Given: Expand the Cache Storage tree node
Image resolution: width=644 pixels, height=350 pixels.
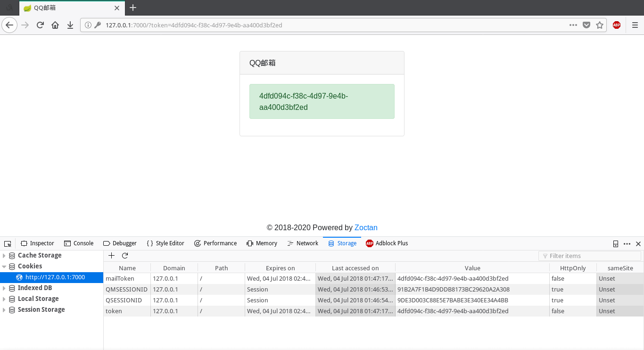Looking at the screenshot, I should tap(4, 256).
